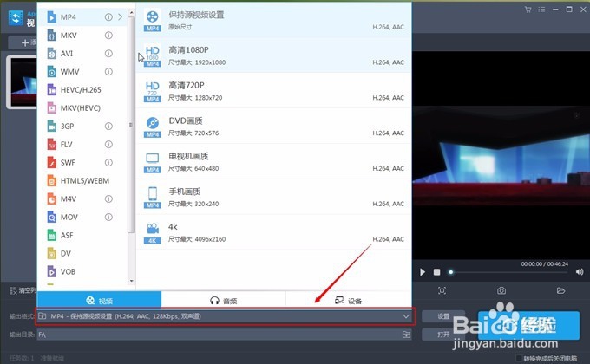590x364 pixels.
Task: Switch to the Device tab
Action: click(349, 300)
